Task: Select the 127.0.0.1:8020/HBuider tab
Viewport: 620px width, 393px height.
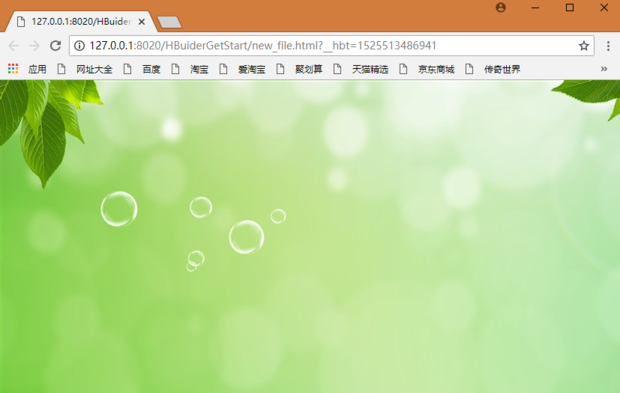Action: 81,21
